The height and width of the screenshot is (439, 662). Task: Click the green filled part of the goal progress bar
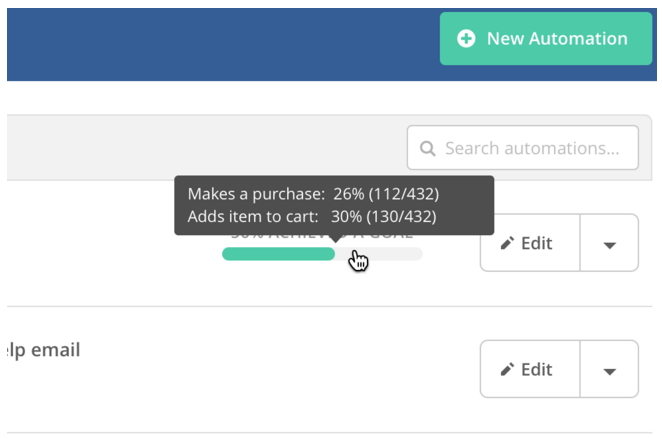tap(277, 254)
